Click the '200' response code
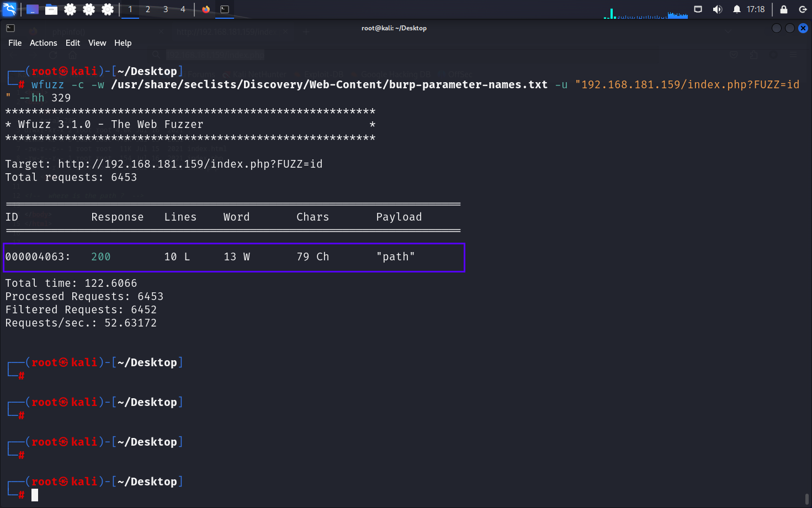The height and width of the screenshot is (508, 812). [x=101, y=256]
